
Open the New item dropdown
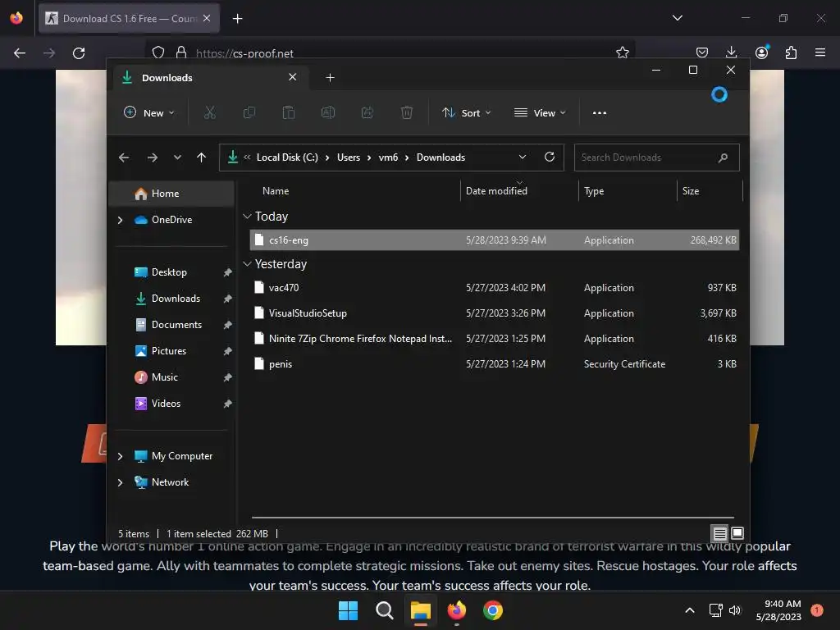click(x=149, y=113)
